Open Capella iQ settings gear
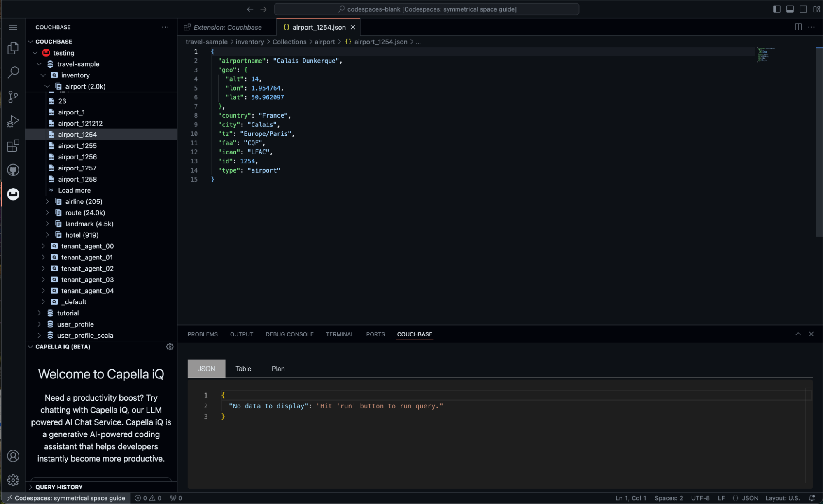 click(170, 347)
